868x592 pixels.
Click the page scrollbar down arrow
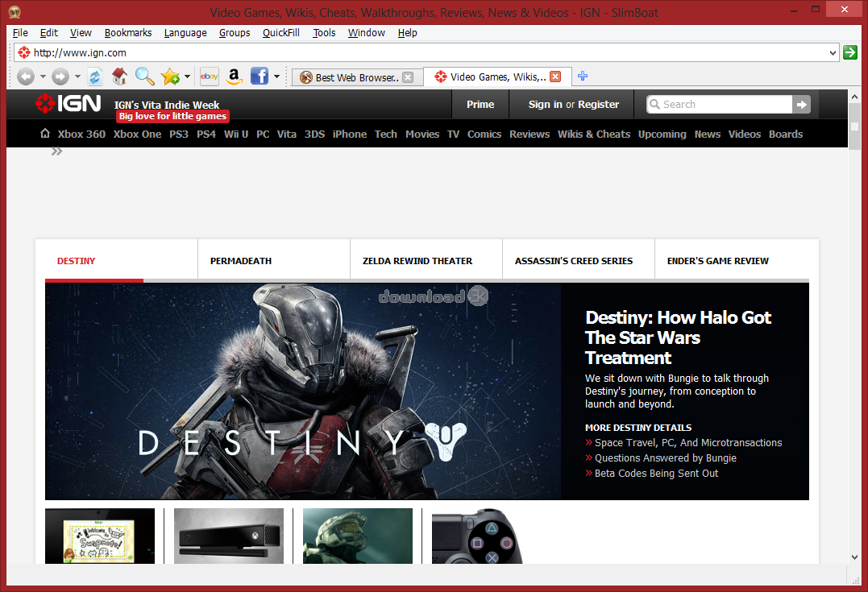[x=855, y=557]
